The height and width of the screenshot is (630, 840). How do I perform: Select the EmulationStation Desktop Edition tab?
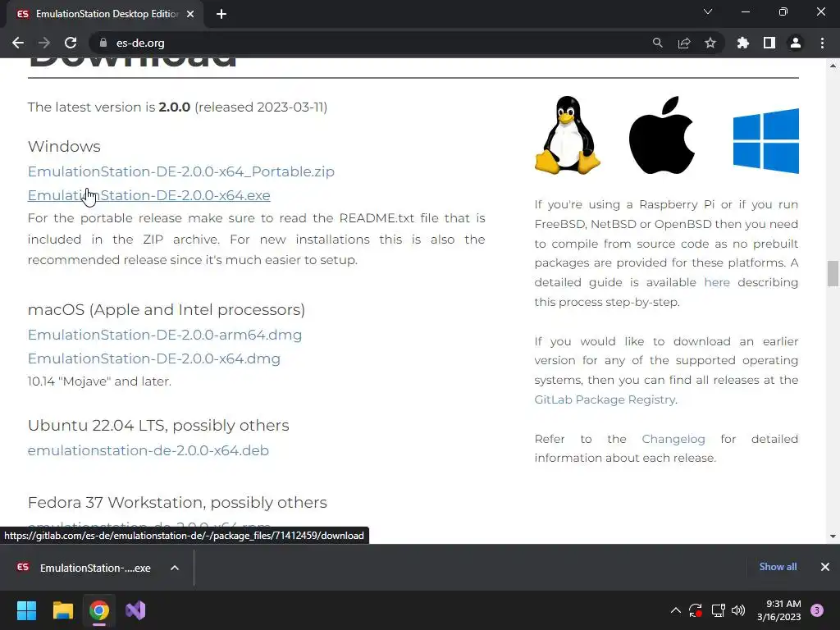pos(105,14)
